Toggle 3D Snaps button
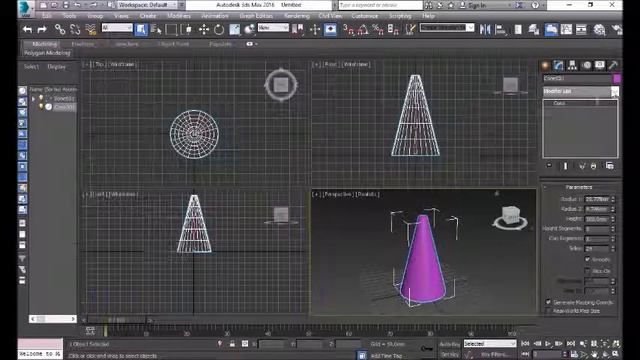Viewport: 640px width, 360px height. click(348, 29)
